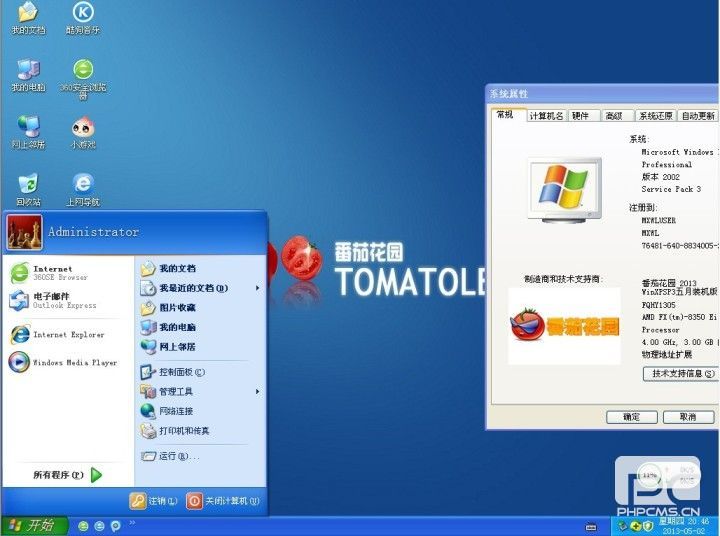720x536 pixels.
Task: Open the 上网导航 desktop icon
Action: 83,189
